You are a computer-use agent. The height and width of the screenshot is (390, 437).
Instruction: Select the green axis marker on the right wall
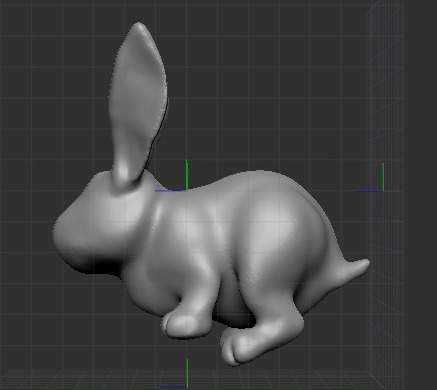[383, 177]
